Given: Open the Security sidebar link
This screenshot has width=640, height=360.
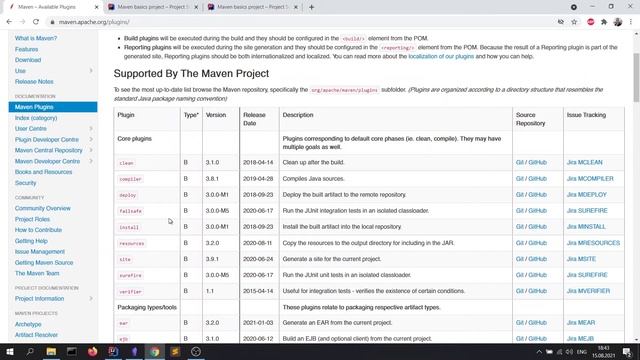Looking at the screenshot, I should 25,183.
